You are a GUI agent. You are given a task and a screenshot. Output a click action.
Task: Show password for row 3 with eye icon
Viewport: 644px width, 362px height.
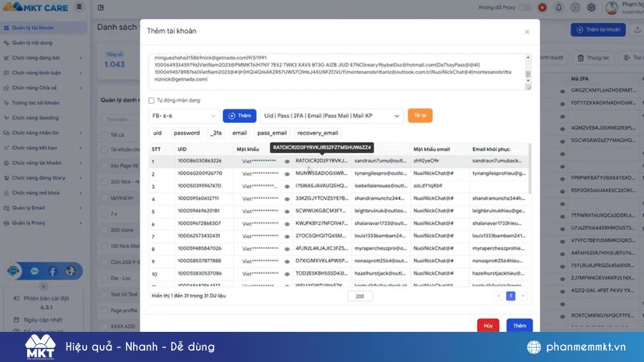tap(287, 186)
